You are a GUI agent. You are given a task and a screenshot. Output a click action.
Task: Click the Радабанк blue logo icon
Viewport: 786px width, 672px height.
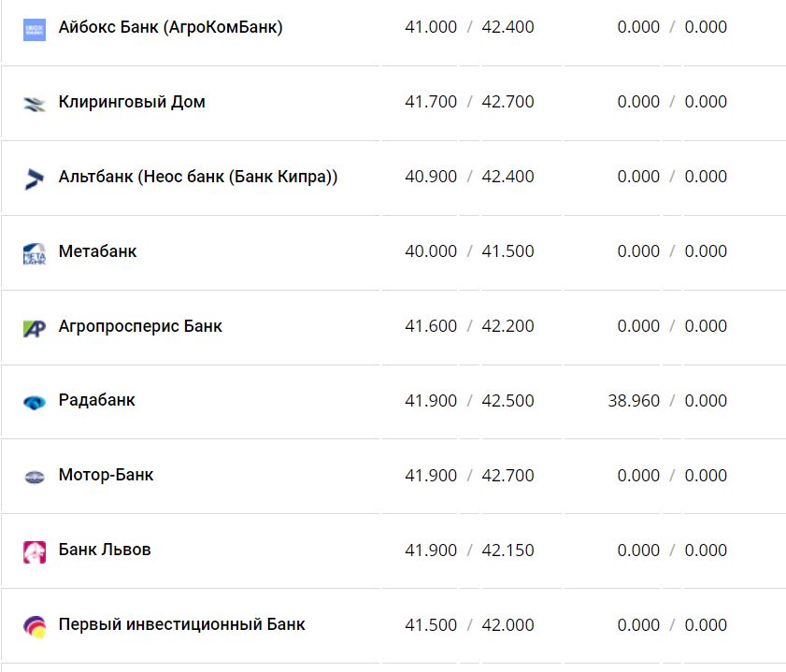(34, 402)
